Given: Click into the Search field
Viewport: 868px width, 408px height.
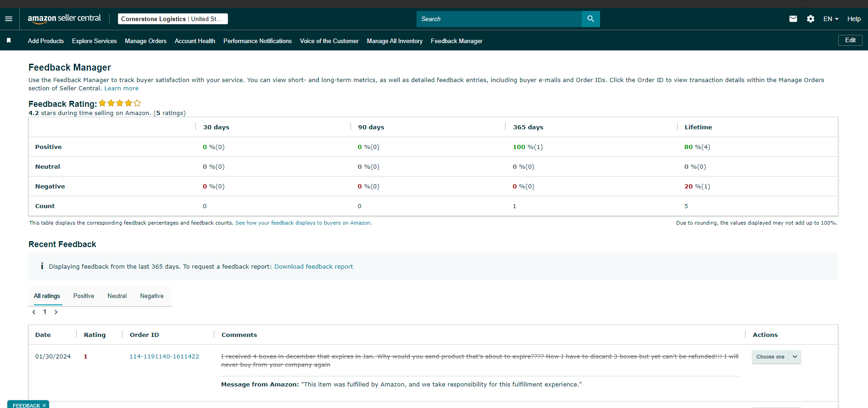Looking at the screenshot, I should coord(499,19).
